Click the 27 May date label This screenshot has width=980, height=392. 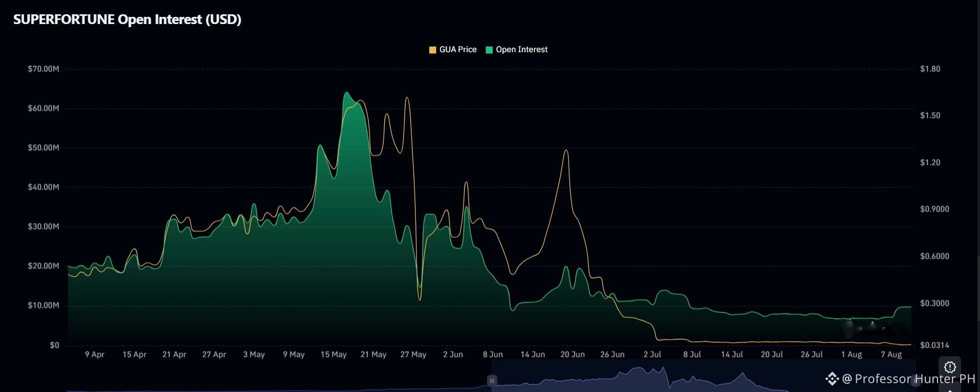click(413, 354)
